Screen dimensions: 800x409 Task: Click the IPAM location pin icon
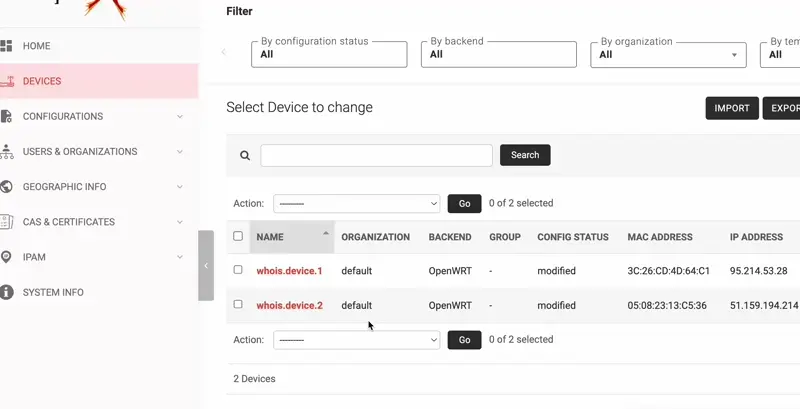[x=6, y=257]
